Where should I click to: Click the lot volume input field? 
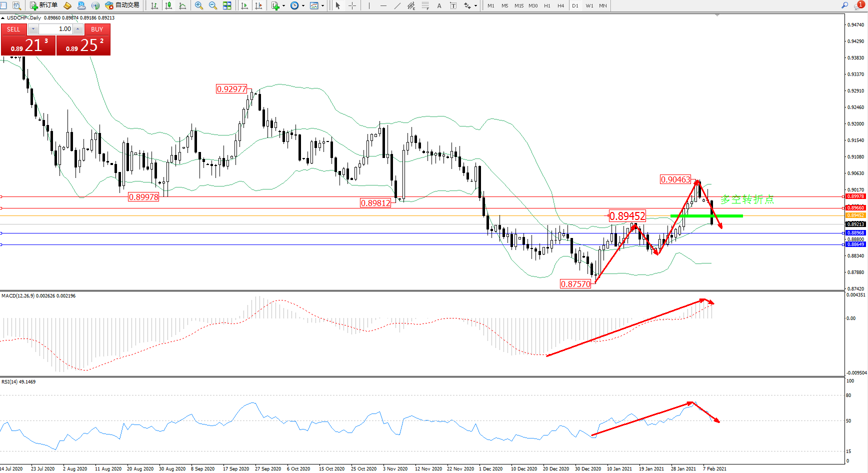click(x=55, y=29)
